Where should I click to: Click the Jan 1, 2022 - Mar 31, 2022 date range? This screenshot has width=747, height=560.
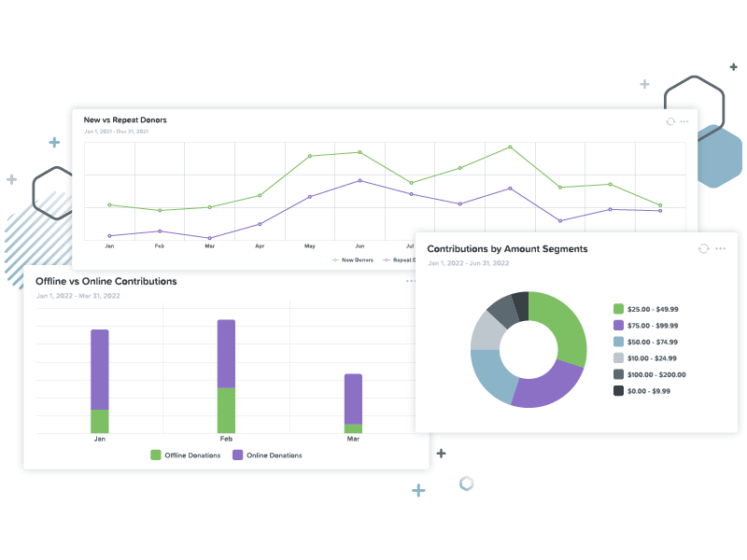(78, 296)
